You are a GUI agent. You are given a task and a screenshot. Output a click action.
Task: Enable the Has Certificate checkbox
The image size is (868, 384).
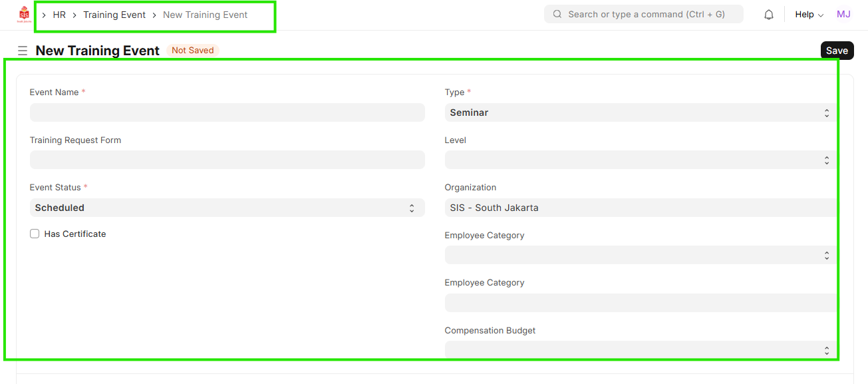tap(35, 234)
